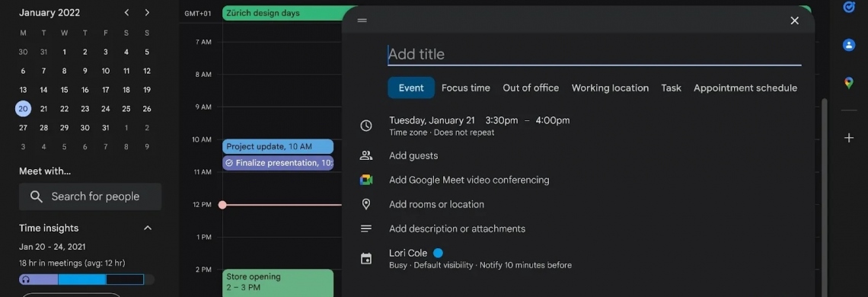
Task: Click the add guests people icon
Action: click(366, 155)
